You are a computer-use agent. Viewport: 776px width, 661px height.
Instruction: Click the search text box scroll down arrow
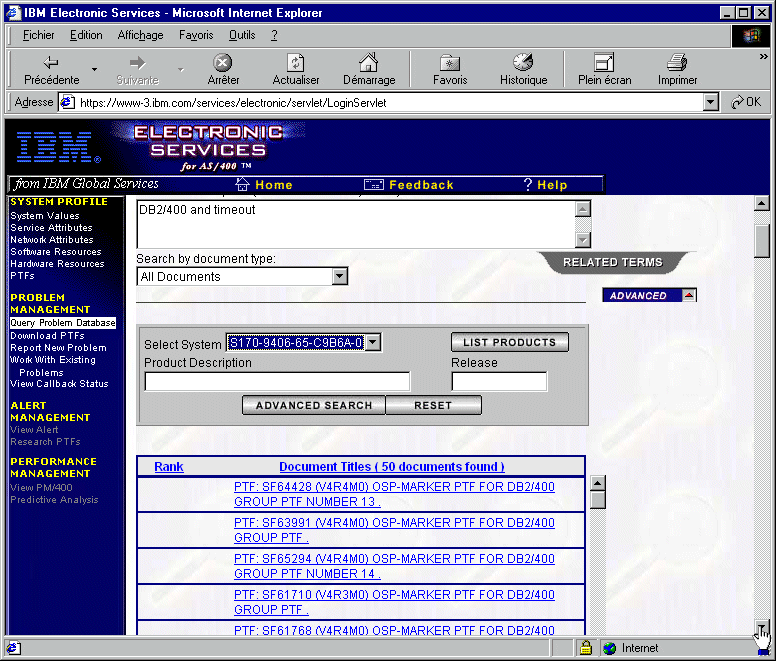(583, 240)
